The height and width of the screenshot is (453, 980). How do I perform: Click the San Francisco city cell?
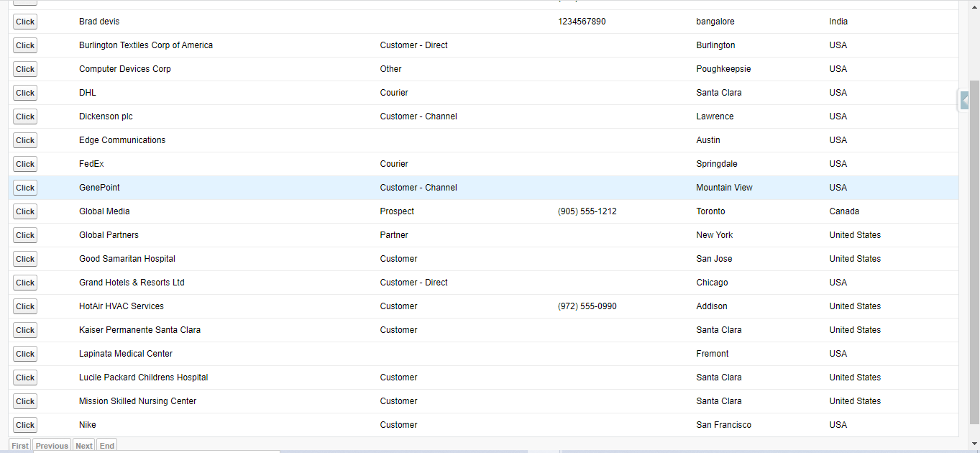pos(724,425)
